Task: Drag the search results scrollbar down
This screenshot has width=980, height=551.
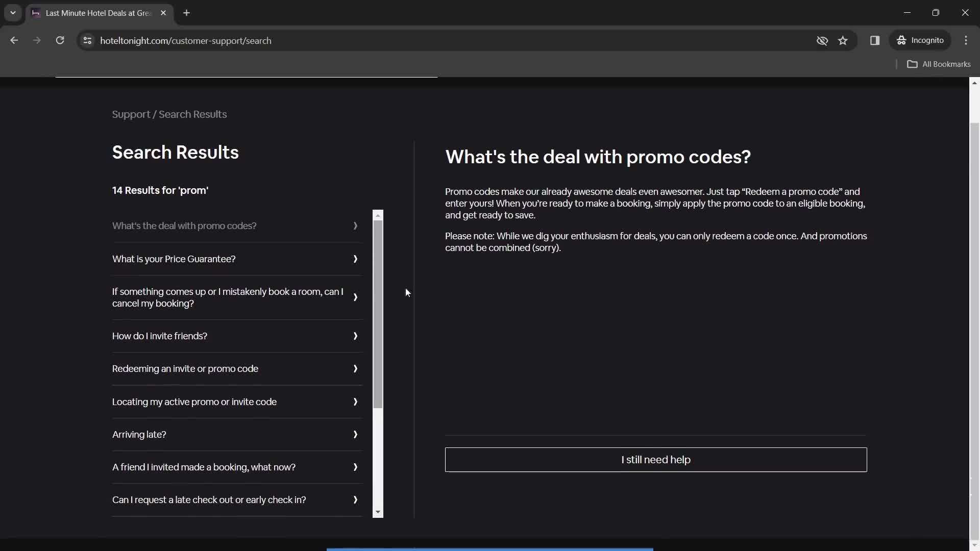Action: point(378,512)
